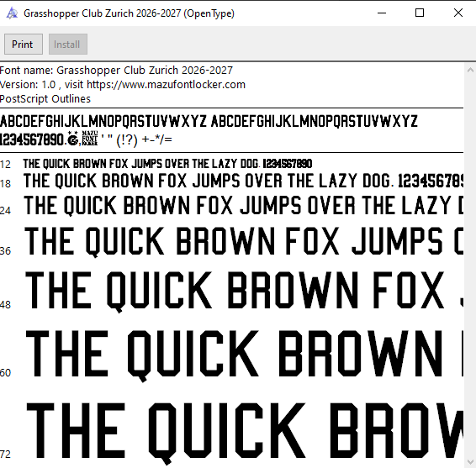Click the scrollbar up arrow
Viewport: 476px width, 468px height.
point(470,70)
